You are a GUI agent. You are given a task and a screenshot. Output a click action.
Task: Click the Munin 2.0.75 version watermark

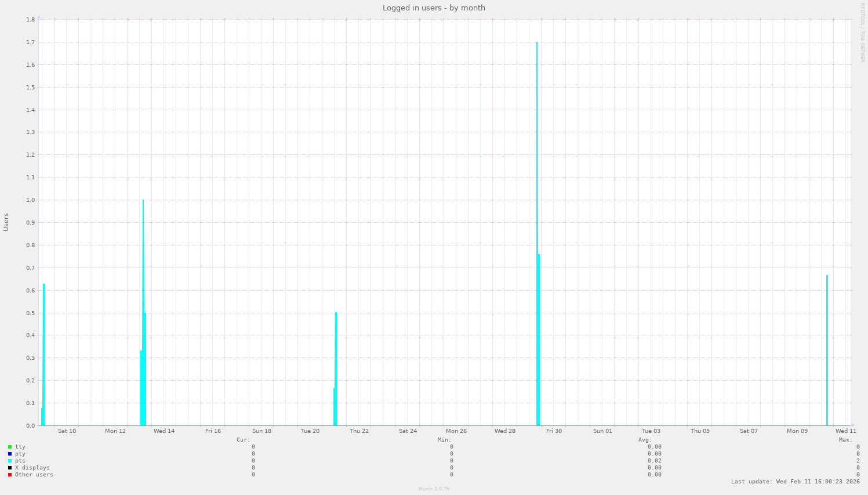pos(434,489)
